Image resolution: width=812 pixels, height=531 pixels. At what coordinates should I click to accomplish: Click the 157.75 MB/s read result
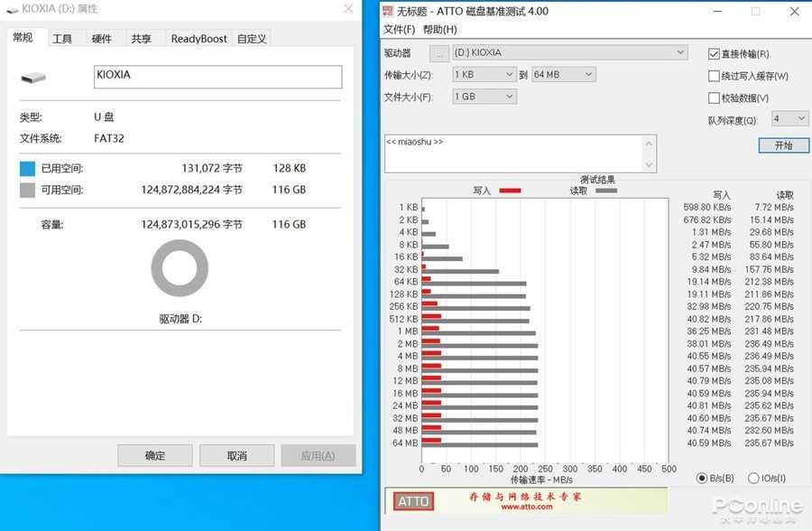769,270
